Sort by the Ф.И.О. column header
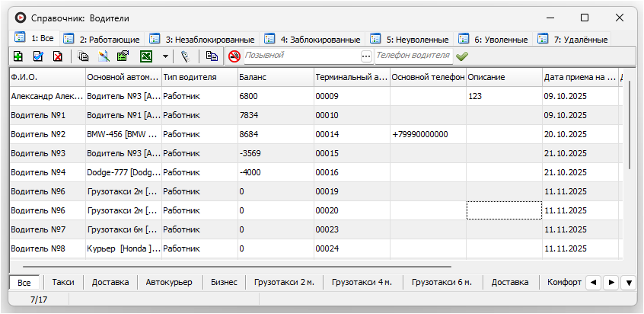644x314 pixels. tap(47, 77)
